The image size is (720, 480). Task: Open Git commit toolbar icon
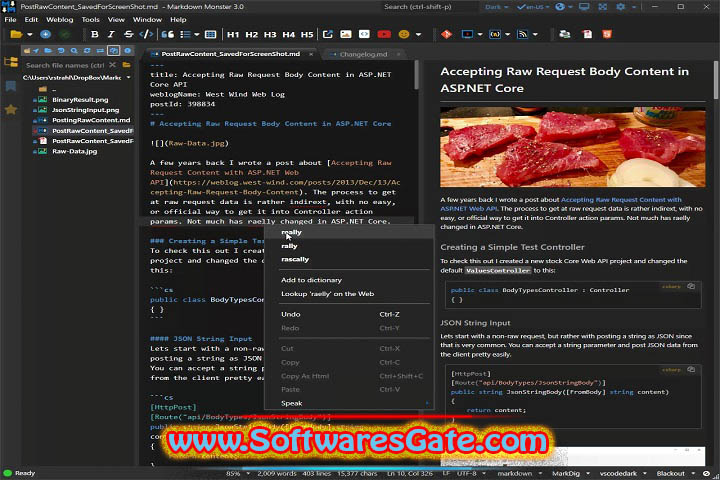coord(446,34)
